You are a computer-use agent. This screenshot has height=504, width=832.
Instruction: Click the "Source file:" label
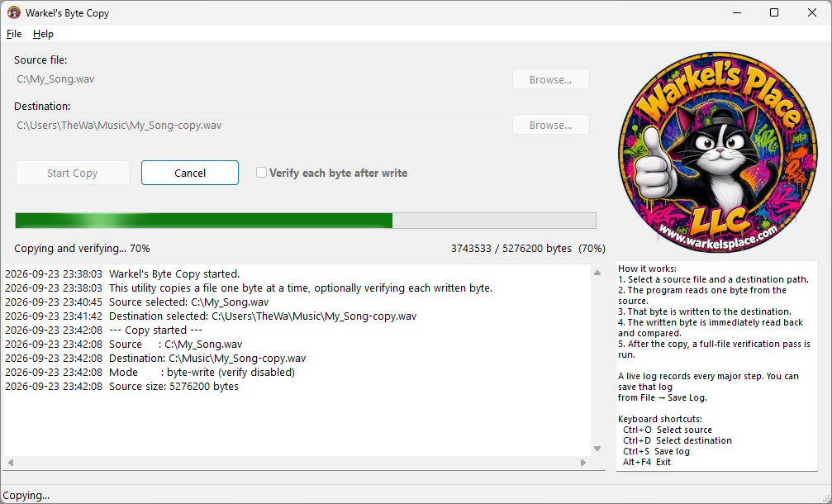[40, 60]
